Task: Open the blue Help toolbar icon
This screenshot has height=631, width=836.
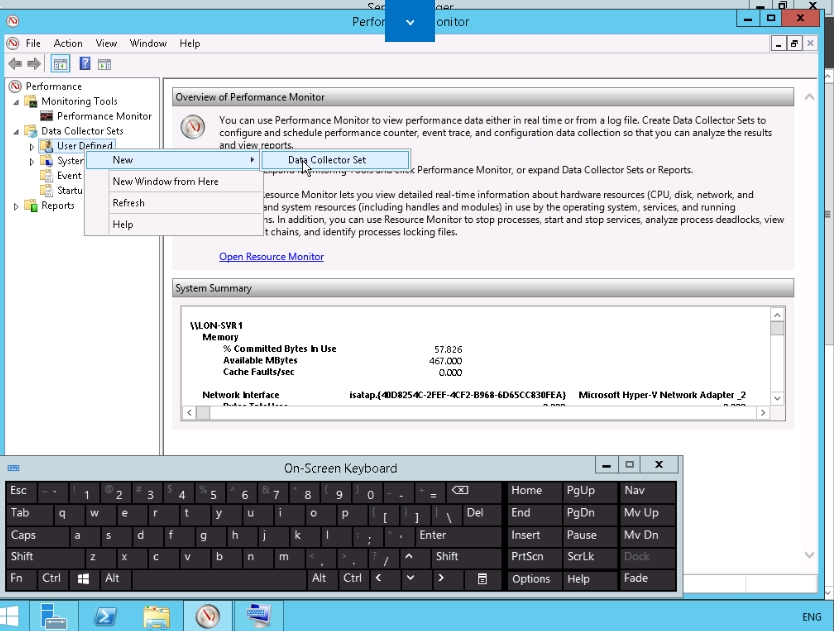Action: (x=85, y=64)
